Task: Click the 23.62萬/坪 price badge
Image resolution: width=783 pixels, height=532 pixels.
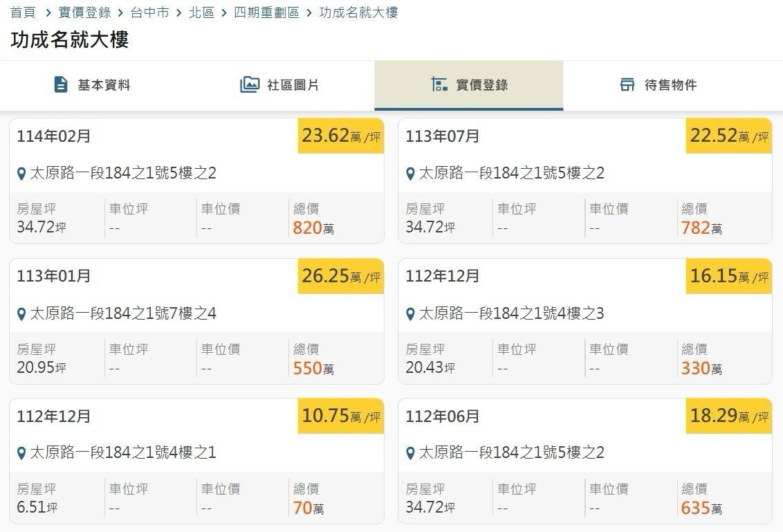Action: [341, 136]
